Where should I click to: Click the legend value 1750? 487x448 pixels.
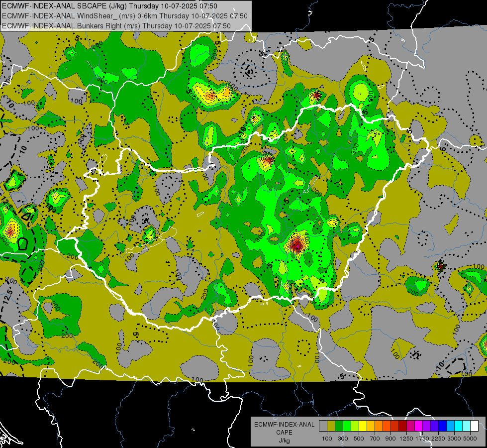coord(422,439)
